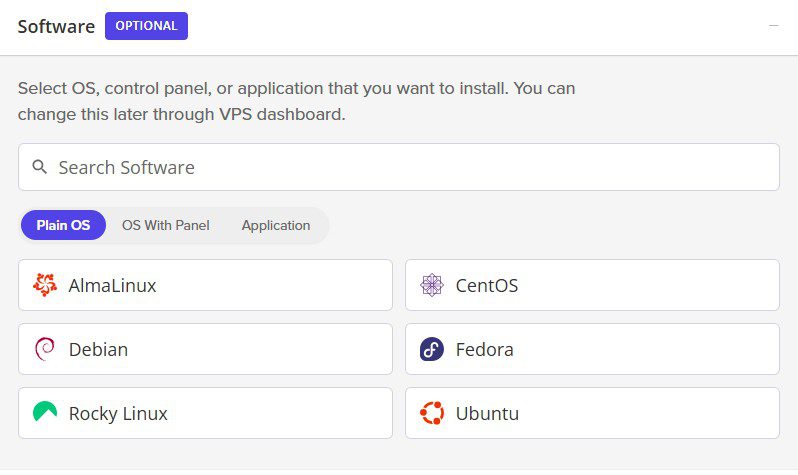Focus the Search Software input field

click(398, 167)
